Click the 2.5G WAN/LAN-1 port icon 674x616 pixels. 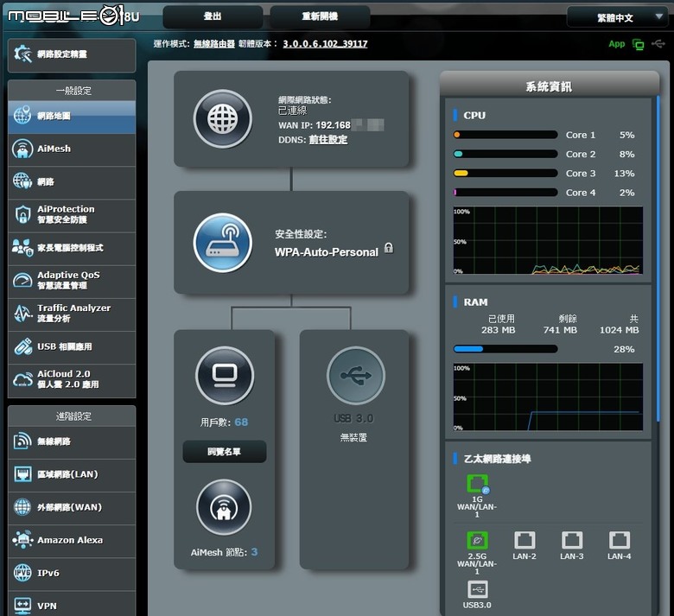477,540
